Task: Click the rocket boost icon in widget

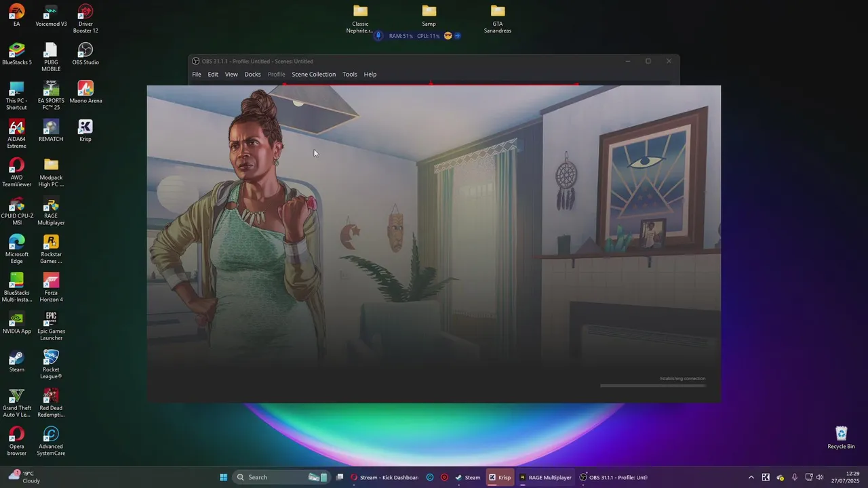Action: (378, 36)
